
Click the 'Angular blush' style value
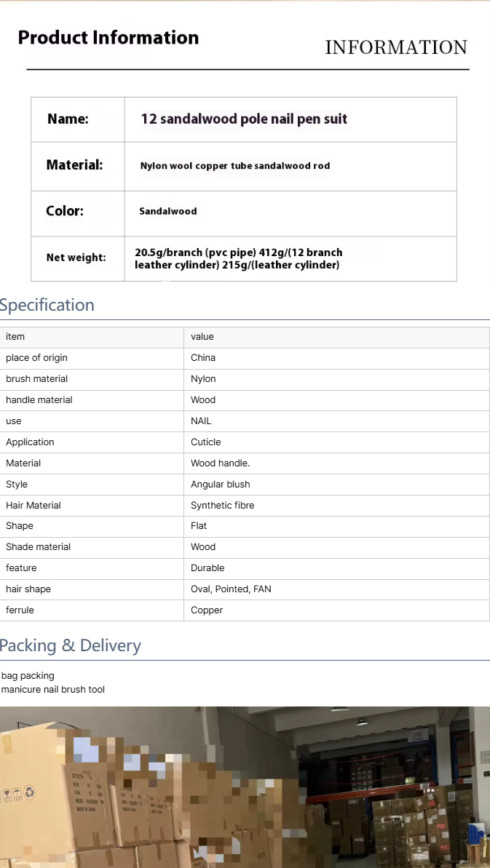pos(221,485)
